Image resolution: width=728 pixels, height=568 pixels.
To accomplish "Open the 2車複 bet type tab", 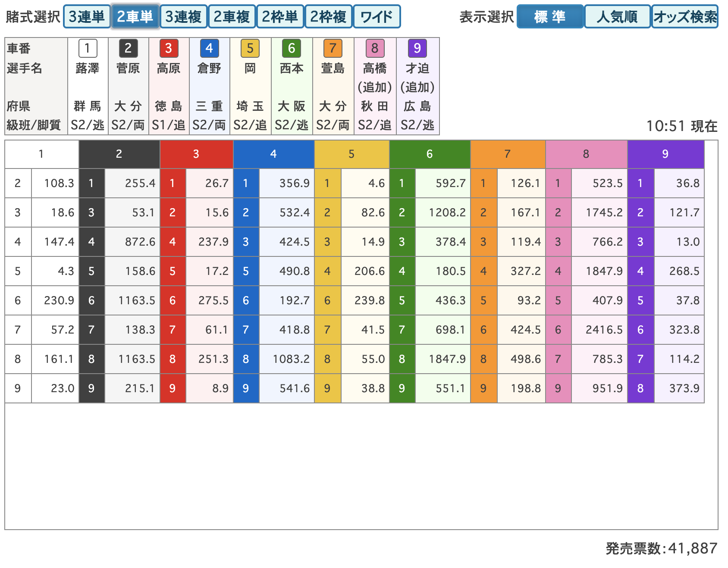I will 232,17.
